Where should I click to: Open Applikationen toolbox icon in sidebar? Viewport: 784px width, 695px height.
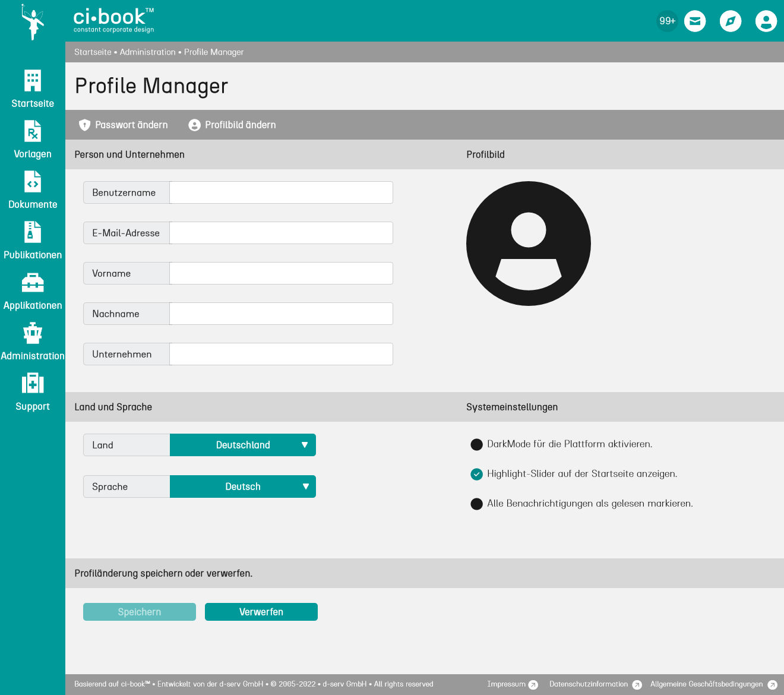click(x=33, y=282)
